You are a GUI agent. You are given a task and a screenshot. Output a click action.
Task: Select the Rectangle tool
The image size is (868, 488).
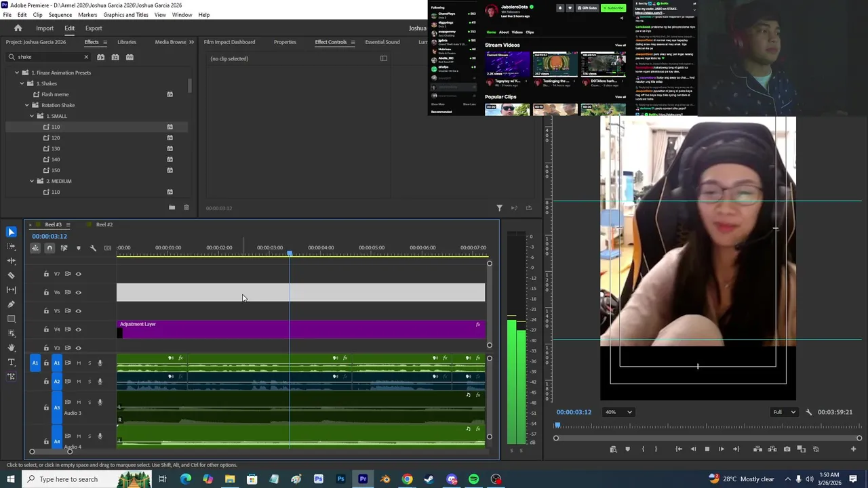point(11,319)
